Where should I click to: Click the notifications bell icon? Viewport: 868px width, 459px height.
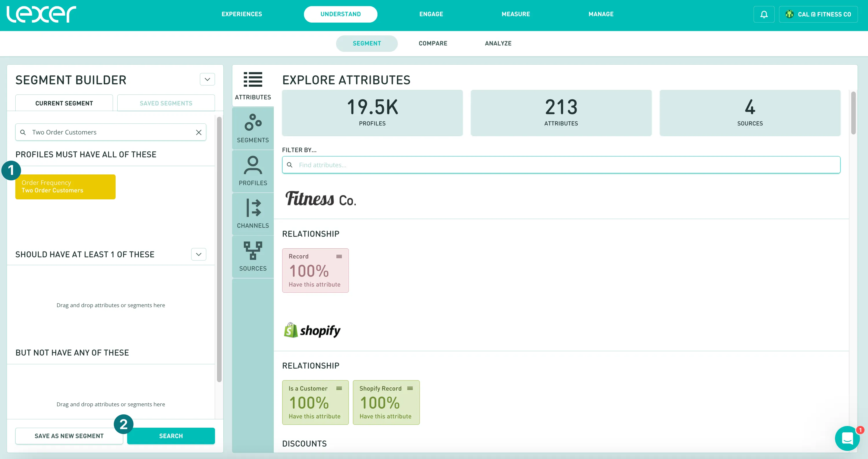pos(764,14)
